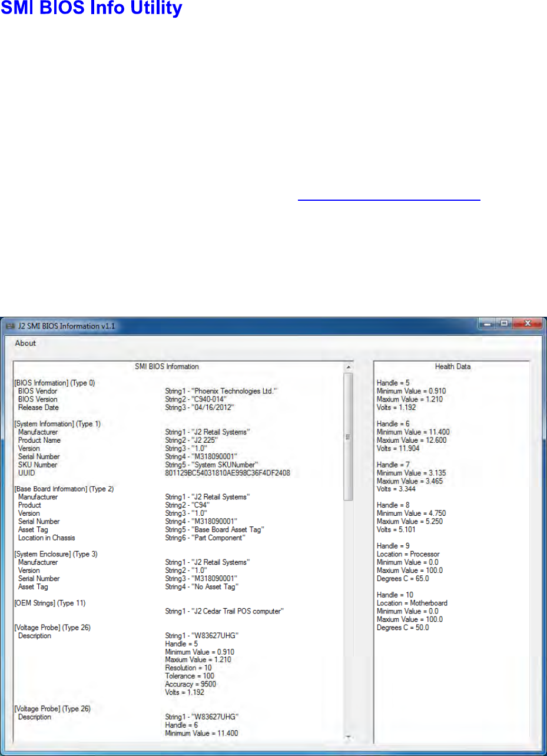Click 'J2 Cedar Trail POS computer' string
547x756 pixels.
click(x=226, y=612)
